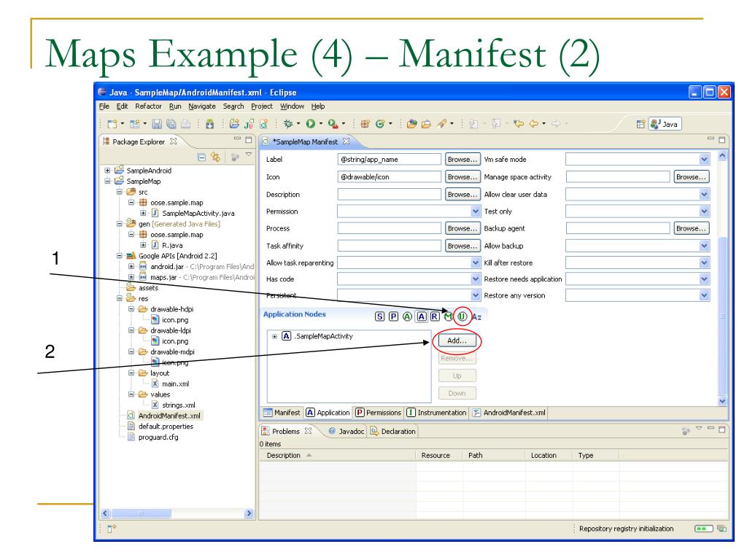Toggle the Meta Data (M) node filter

point(449,316)
